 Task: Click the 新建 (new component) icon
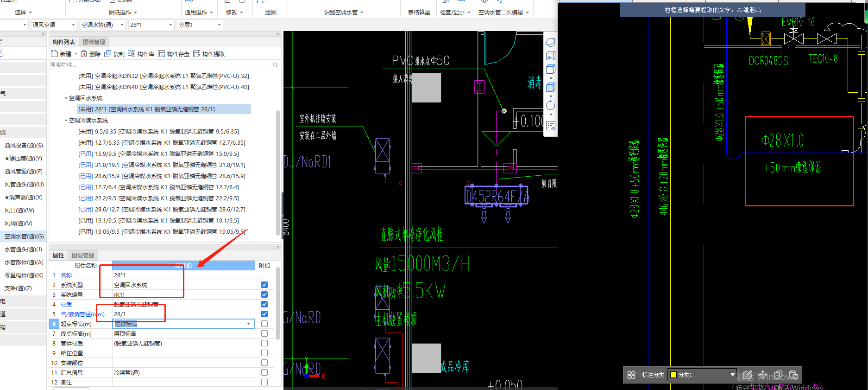[x=54, y=54]
